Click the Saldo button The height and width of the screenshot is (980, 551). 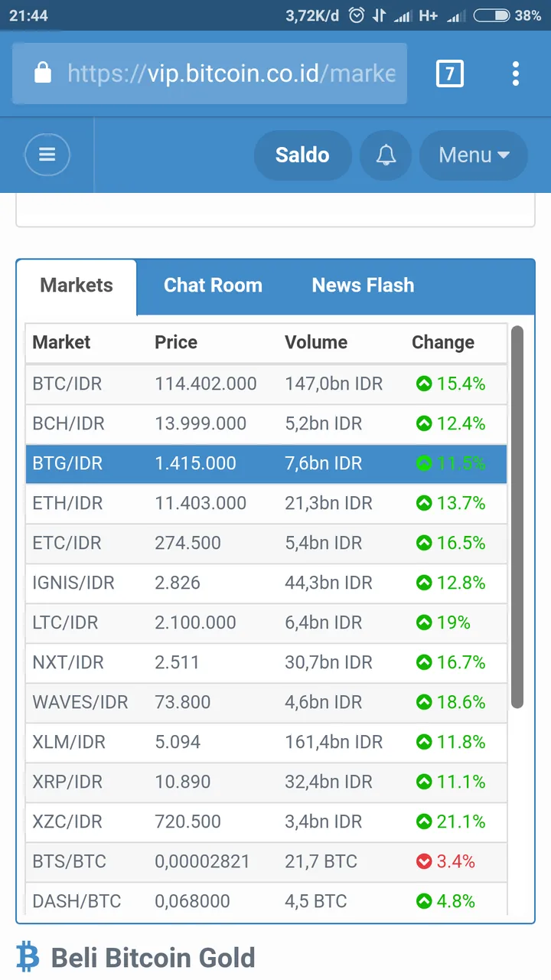pos(302,155)
